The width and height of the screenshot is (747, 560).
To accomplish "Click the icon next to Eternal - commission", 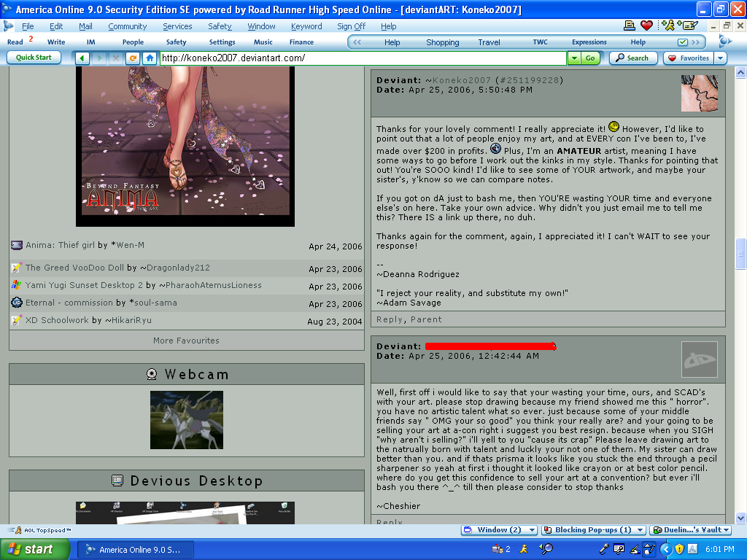I will point(17,303).
